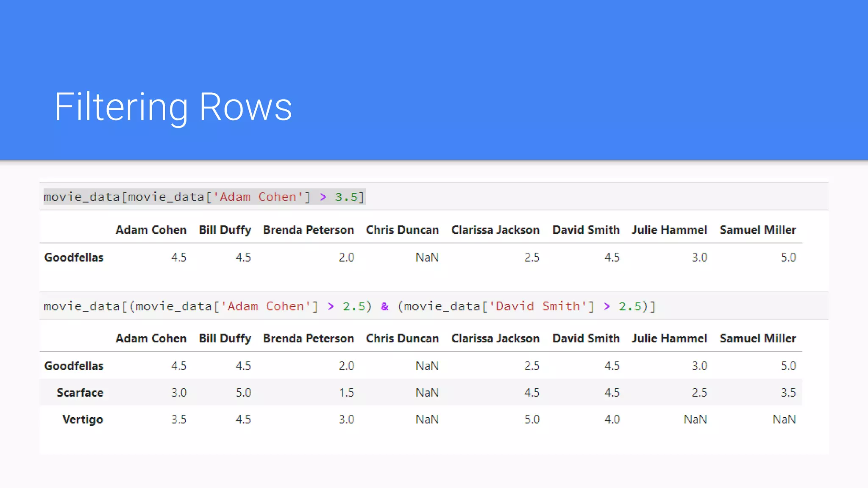
Task: Select 'Bill Duffy' header in the first table
Action: pyautogui.click(x=225, y=230)
